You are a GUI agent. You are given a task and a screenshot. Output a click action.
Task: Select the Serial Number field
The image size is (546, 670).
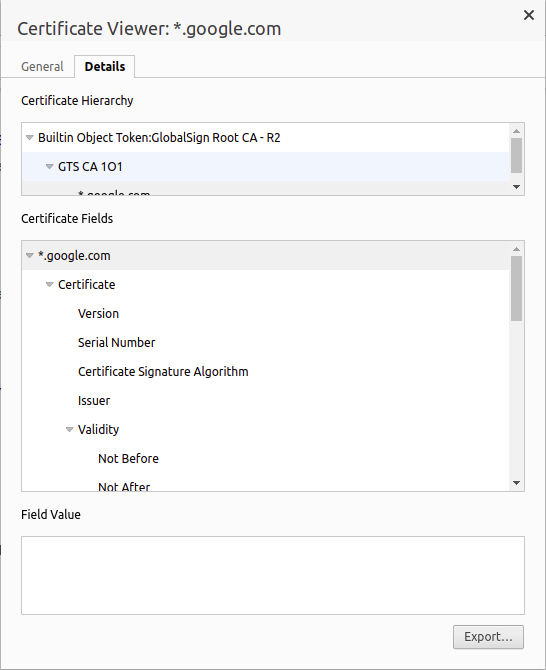click(x=266, y=343)
